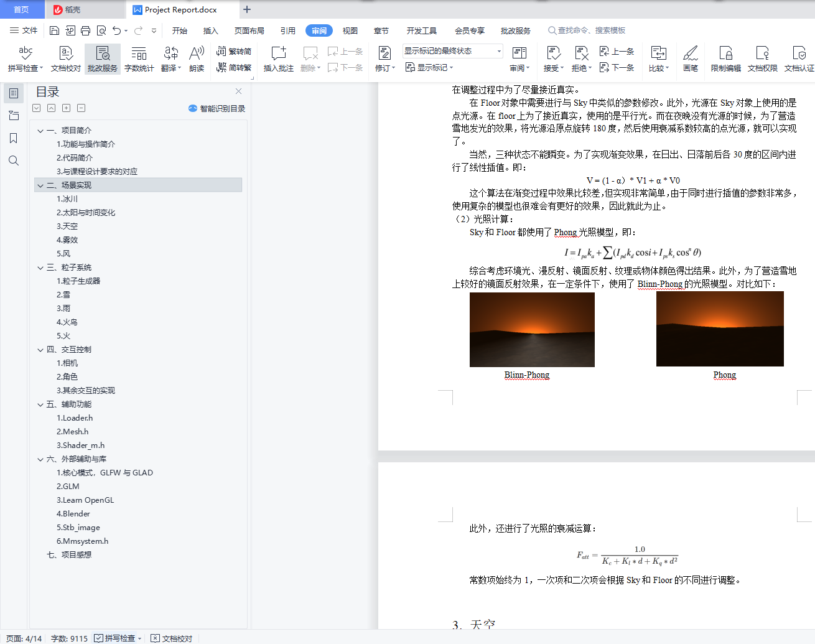Select the 目录 outline icon in left sidebar

pos(14,93)
